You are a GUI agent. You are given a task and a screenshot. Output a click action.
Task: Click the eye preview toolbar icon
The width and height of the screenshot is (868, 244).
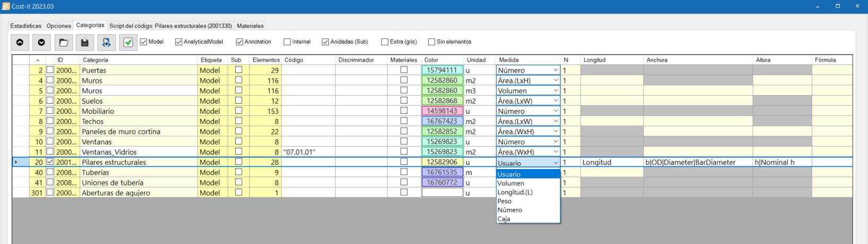click(106, 43)
